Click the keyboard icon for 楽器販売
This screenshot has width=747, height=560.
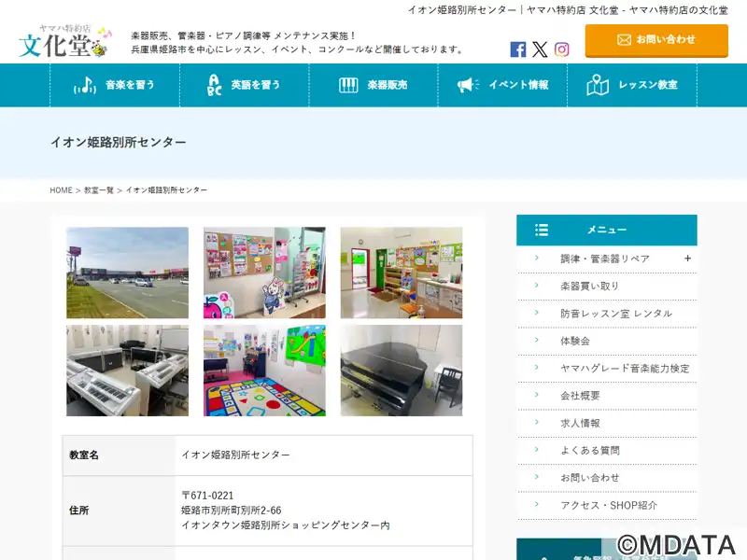(x=348, y=85)
